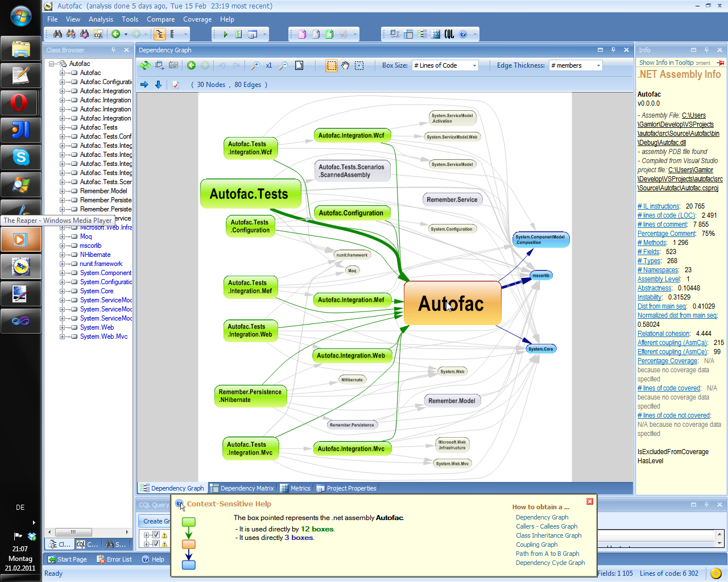Click the green back arrow in main toolbar

[x=116, y=34]
